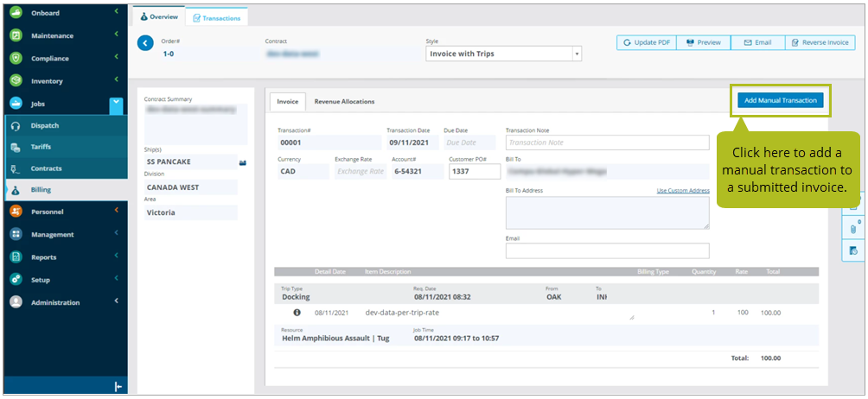Viewport: 868px width, 399px height.
Task: Click Job Time 08/11/2021 09:17 to 10:57
Action: pyautogui.click(x=456, y=339)
